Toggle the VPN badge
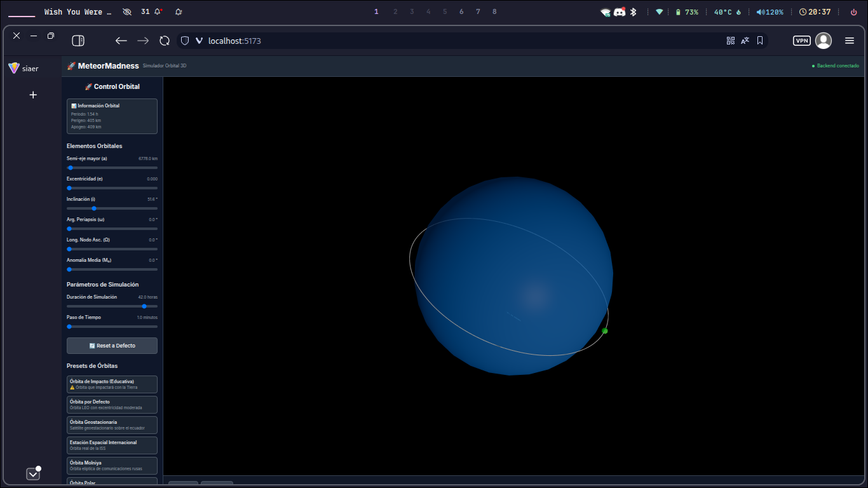Viewport: 868px width, 488px height. click(x=802, y=41)
